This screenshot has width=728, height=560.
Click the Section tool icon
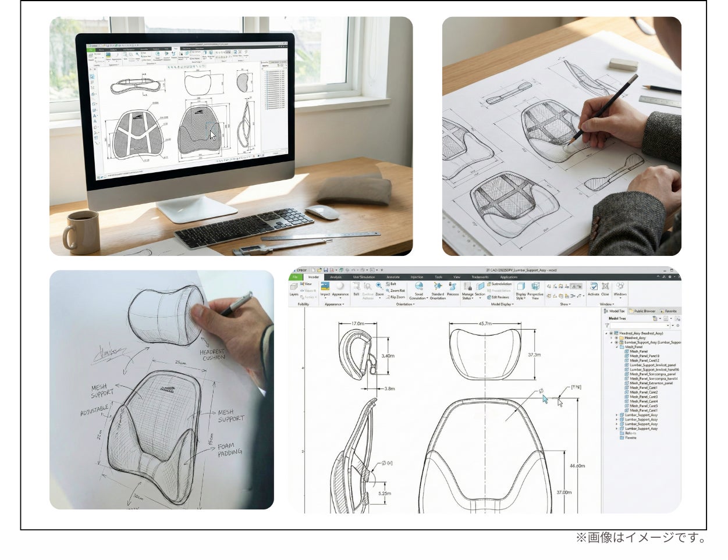coord(480,287)
